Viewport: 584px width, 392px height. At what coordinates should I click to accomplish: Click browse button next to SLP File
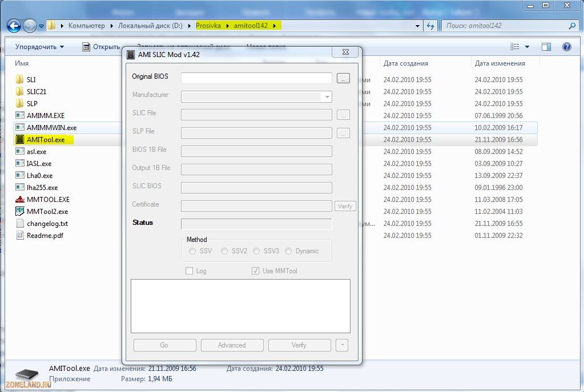pos(343,133)
